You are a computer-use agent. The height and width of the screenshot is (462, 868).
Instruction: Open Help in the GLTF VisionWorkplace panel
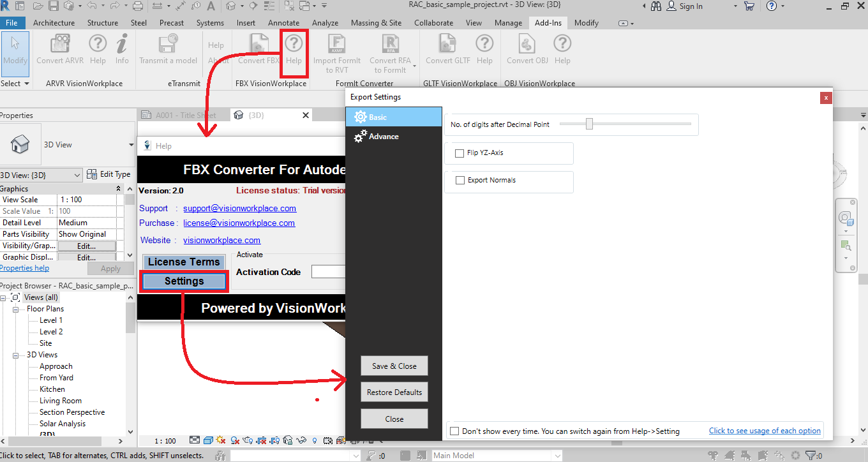(484, 49)
